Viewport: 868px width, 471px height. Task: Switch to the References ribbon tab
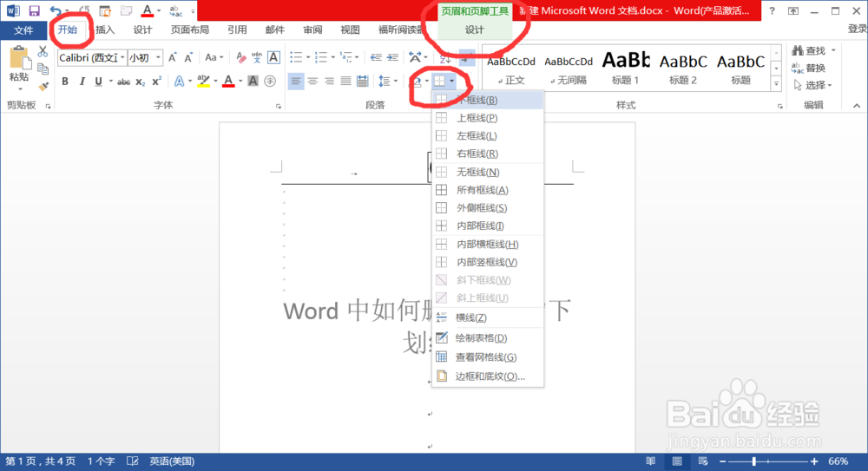[237, 29]
